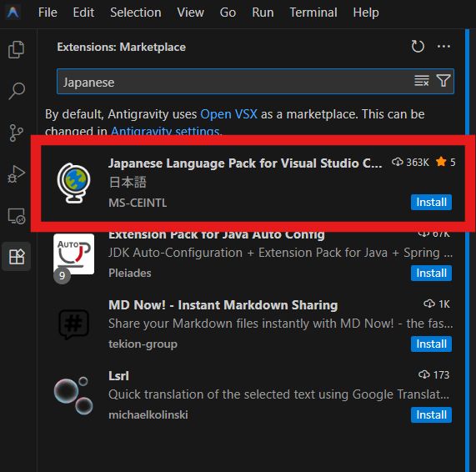The image size is (476, 472).
Task: Click the Pleiades publisher name
Action: (x=129, y=273)
